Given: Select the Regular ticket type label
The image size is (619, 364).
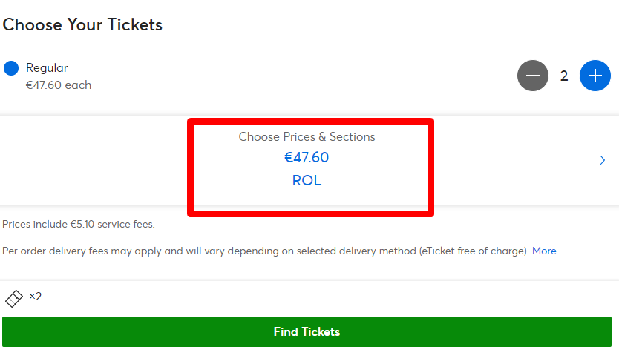Looking at the screenshot, I should tap(47, 67).
